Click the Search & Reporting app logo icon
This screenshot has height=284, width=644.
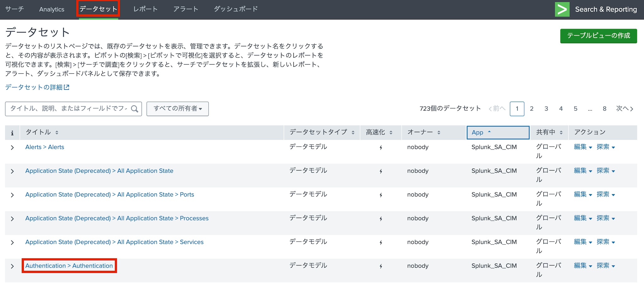coord(562,9)
